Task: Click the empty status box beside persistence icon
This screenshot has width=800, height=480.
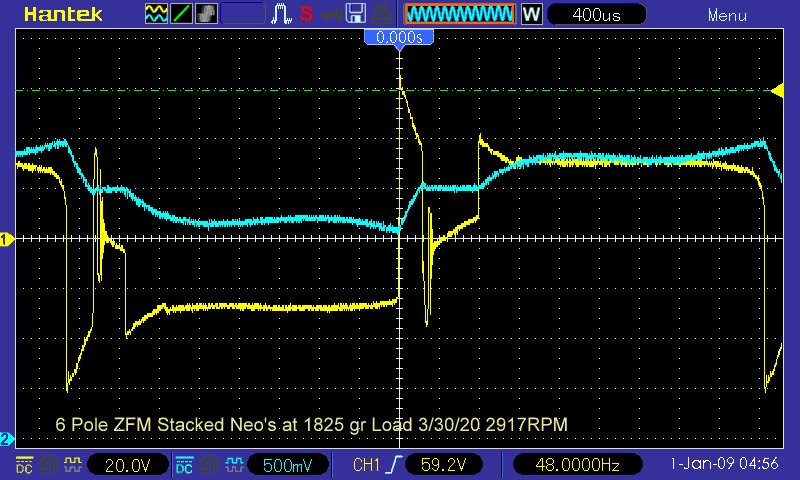Action: (243, 14)
